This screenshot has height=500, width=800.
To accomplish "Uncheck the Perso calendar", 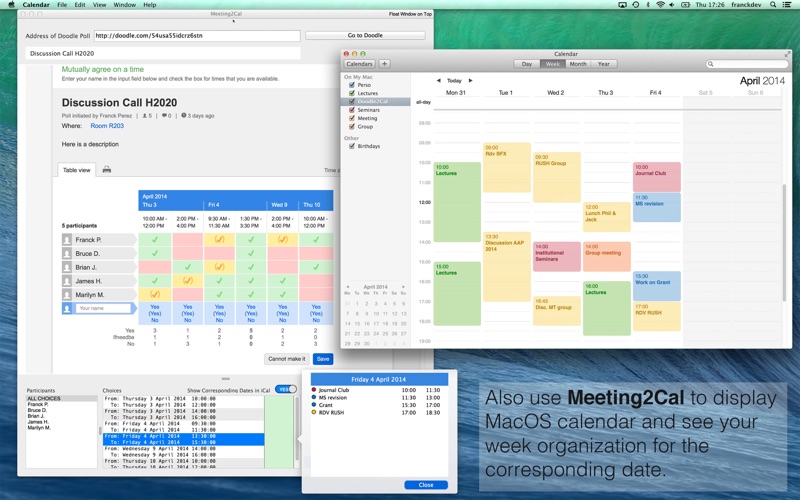I will coord(352,85).
